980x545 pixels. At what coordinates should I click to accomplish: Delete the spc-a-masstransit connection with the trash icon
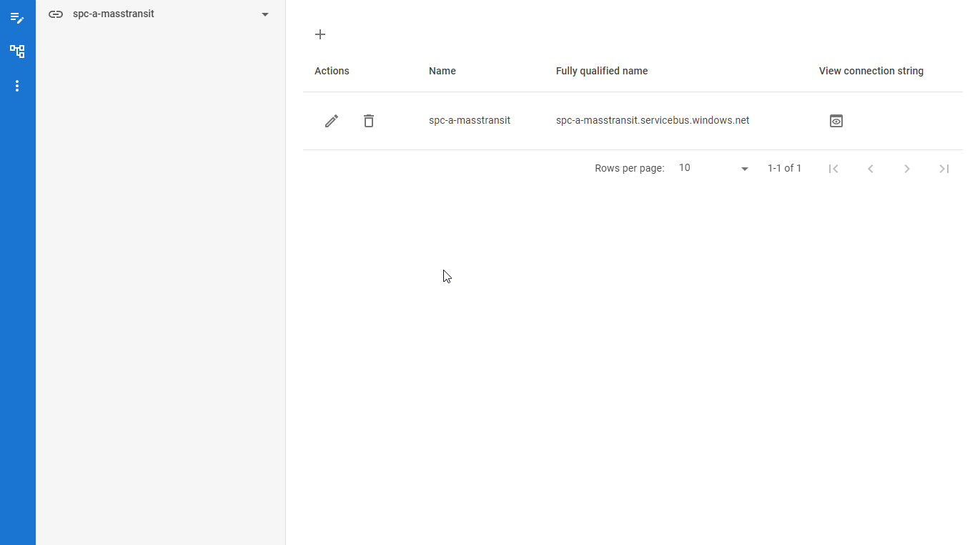click(369, 121)
